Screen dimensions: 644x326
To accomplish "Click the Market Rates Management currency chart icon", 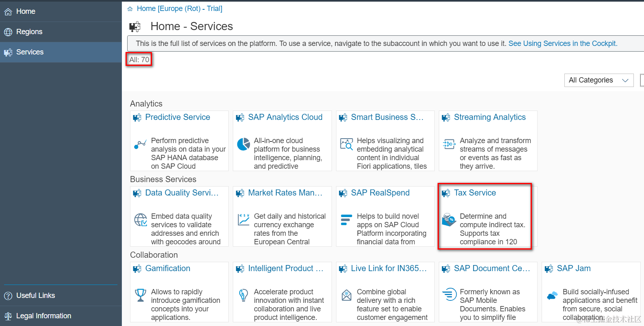I will pyautogui.click(x=243, y=220).
